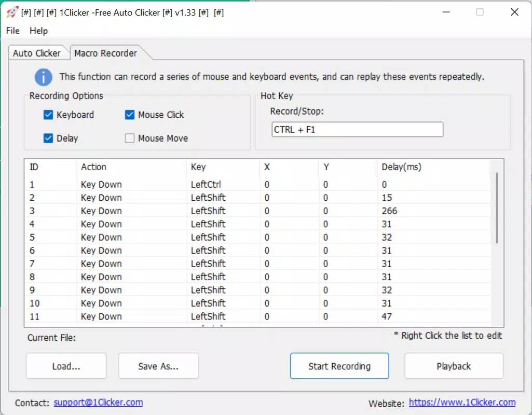Click the Start Recording button
The image size is (532, 415).
[x=339, y=366]
